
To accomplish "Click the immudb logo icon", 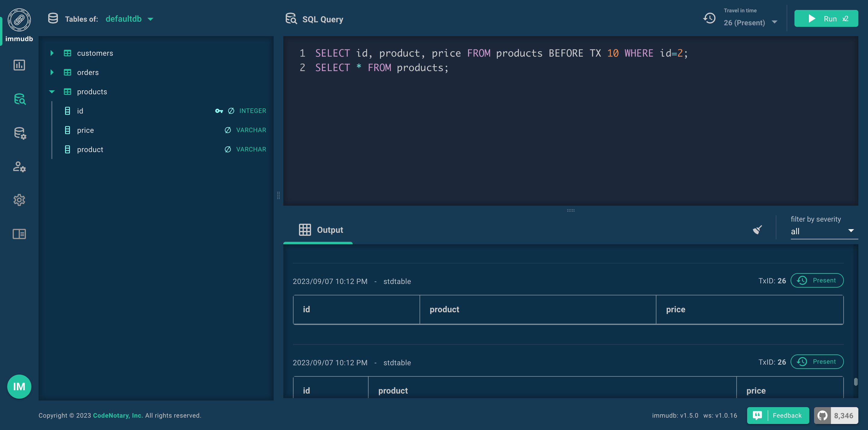I will point(19,20).
